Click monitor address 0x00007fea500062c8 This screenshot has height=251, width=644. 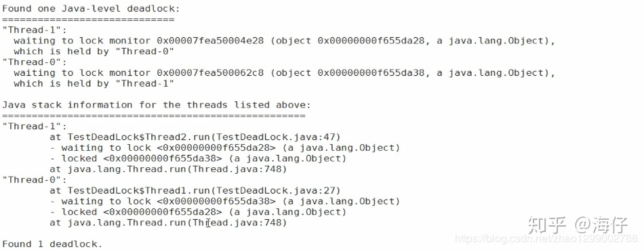coord(210,72)
